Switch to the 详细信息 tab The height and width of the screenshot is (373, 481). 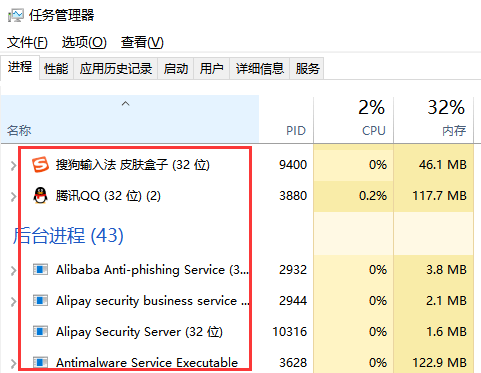[x=260, y=69]
